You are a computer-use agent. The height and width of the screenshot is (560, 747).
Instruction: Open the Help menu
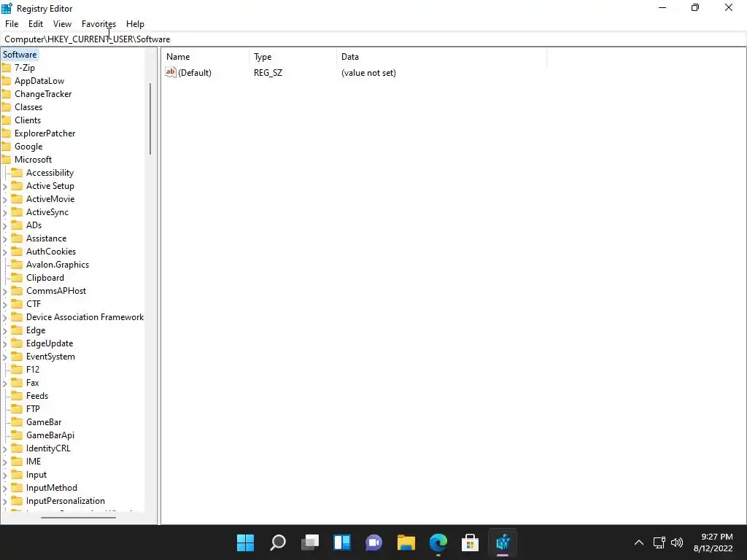tap(135, 24)
